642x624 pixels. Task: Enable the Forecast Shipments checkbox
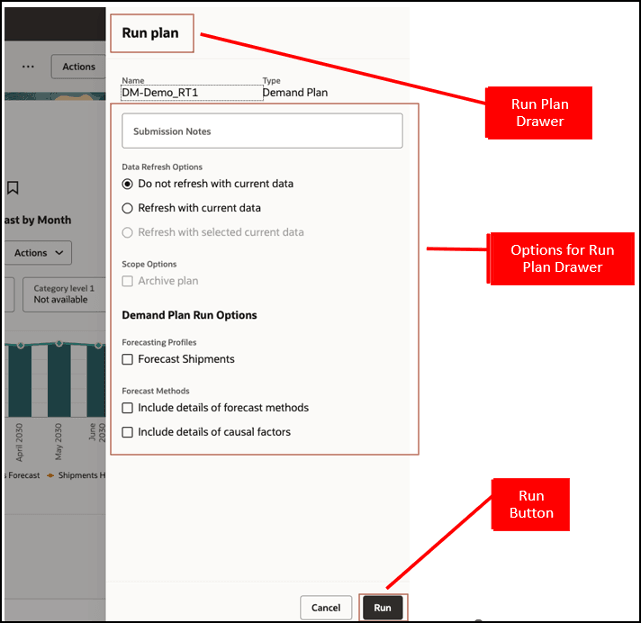click(x=127, y=359)
